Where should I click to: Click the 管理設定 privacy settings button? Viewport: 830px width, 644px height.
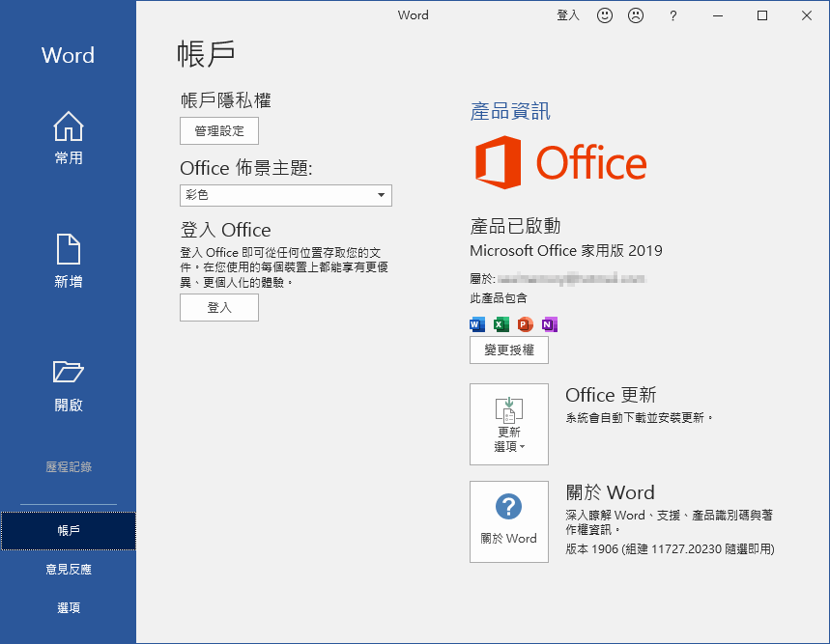[x=218, y=130]
